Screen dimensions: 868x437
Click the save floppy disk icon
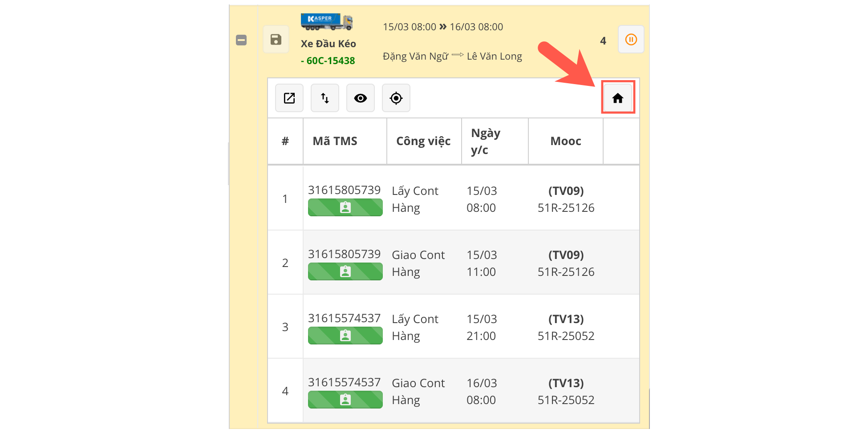[x=276, y=40]
